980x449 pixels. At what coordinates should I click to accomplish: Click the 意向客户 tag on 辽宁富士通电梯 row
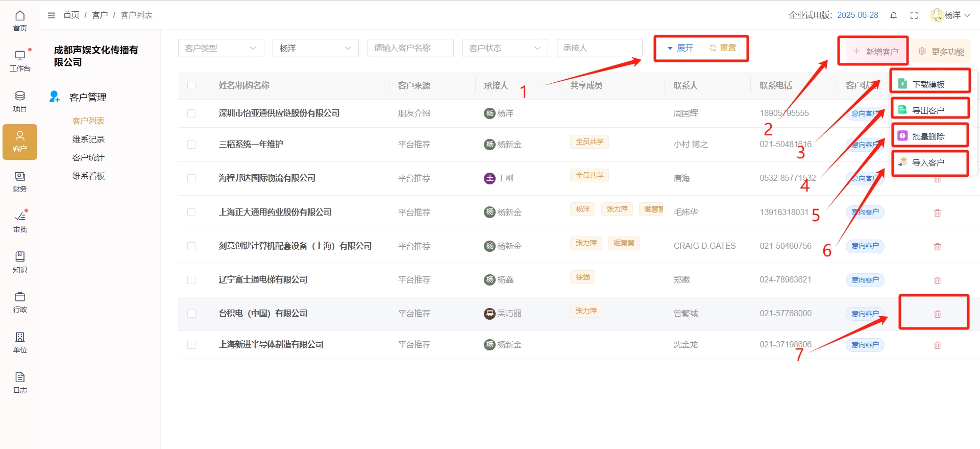[x=865, y=280]
